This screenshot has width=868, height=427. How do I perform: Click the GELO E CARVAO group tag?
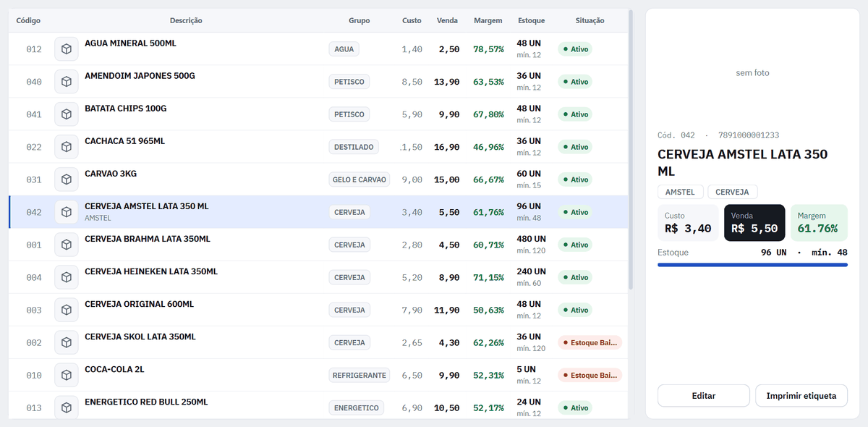pos(359,179)
